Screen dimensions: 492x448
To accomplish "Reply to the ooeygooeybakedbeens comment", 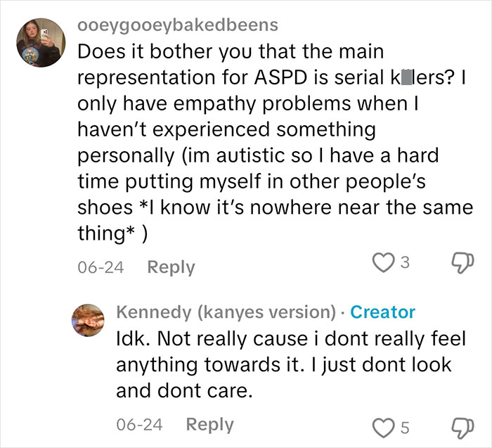I will coord(171,267).
